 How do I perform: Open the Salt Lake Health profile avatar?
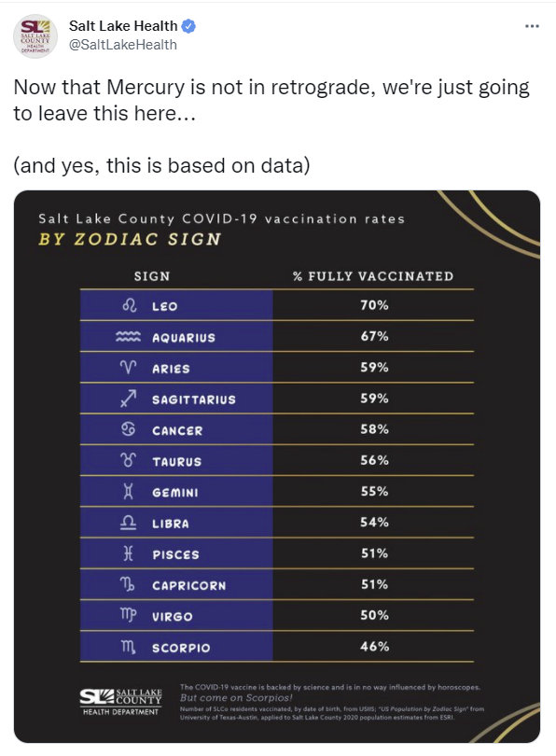tap(35, 36)
